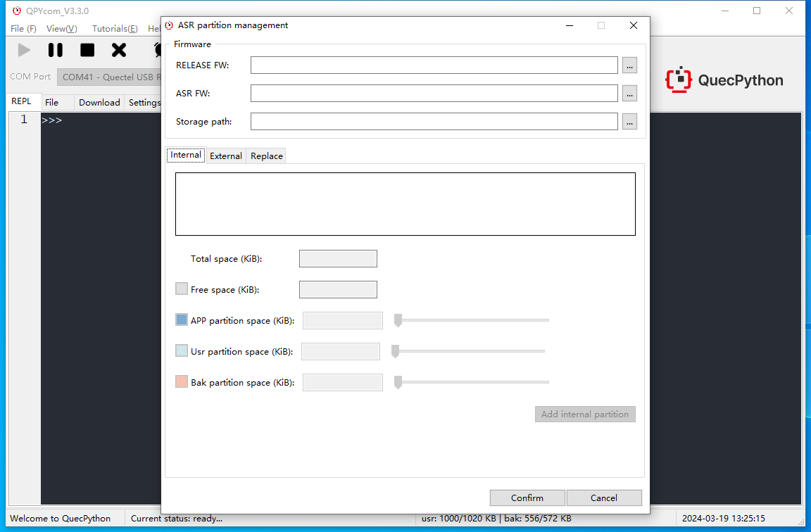The width and height of the screenshot is (811, 532).
Task: Switch to the External tab
Action: point(226,156)
